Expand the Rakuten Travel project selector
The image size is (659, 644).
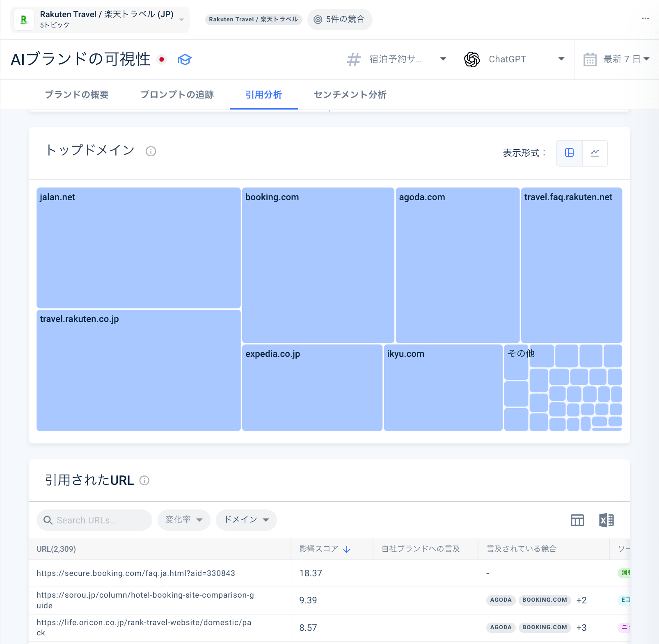[100, 20]
